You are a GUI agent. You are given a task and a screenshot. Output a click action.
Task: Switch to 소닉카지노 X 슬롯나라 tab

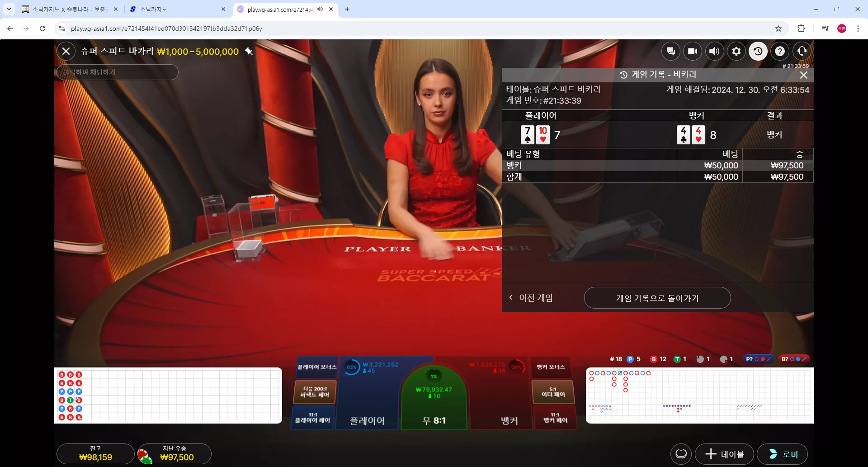pyautogui.click(x=70, y=9)
